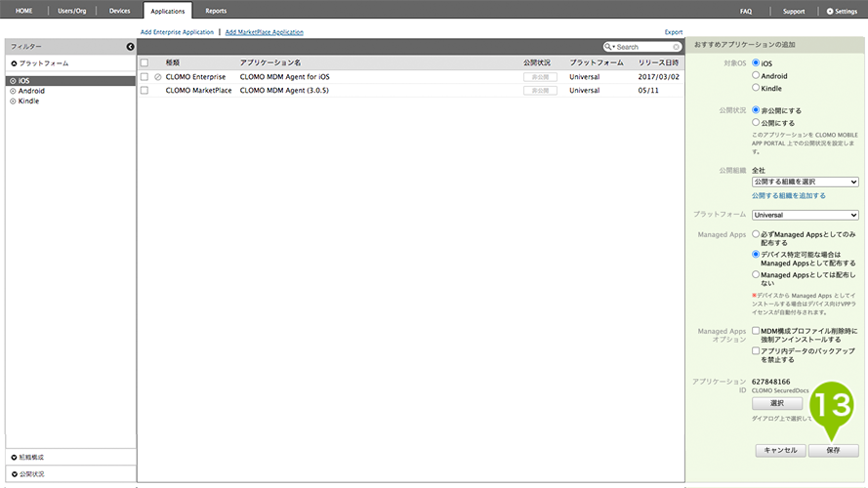Click CLOMO MDM Agent for iOS name
868x488 pixels.
tap(284, 77)
